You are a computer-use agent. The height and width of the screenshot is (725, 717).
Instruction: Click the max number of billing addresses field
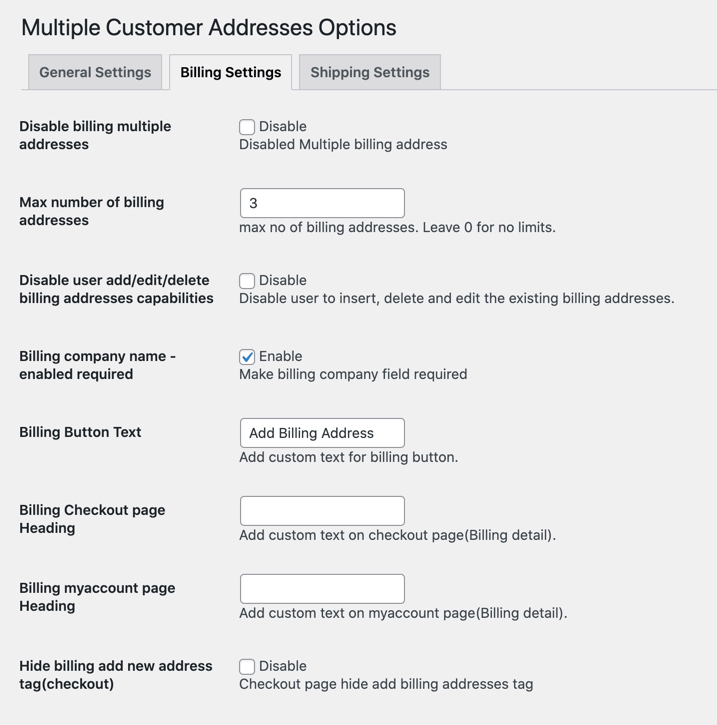click(x=322, y=203)
